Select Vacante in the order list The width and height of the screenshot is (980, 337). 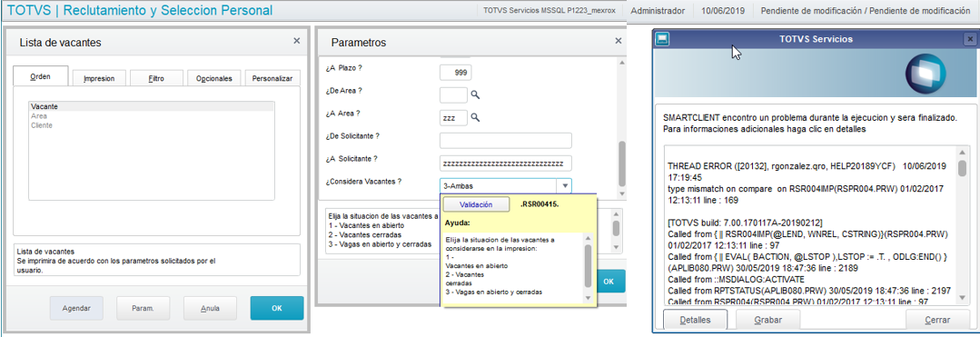click(152, 107)
